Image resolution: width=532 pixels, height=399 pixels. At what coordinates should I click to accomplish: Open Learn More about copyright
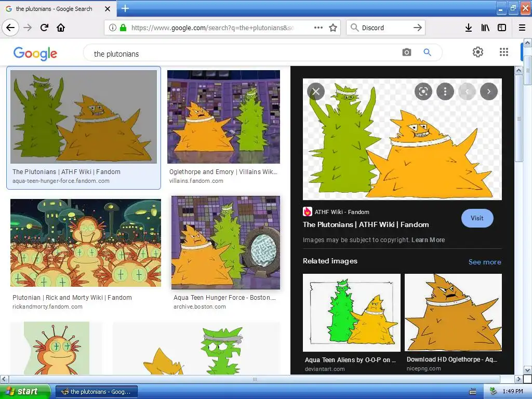click(x=428, y=240)
